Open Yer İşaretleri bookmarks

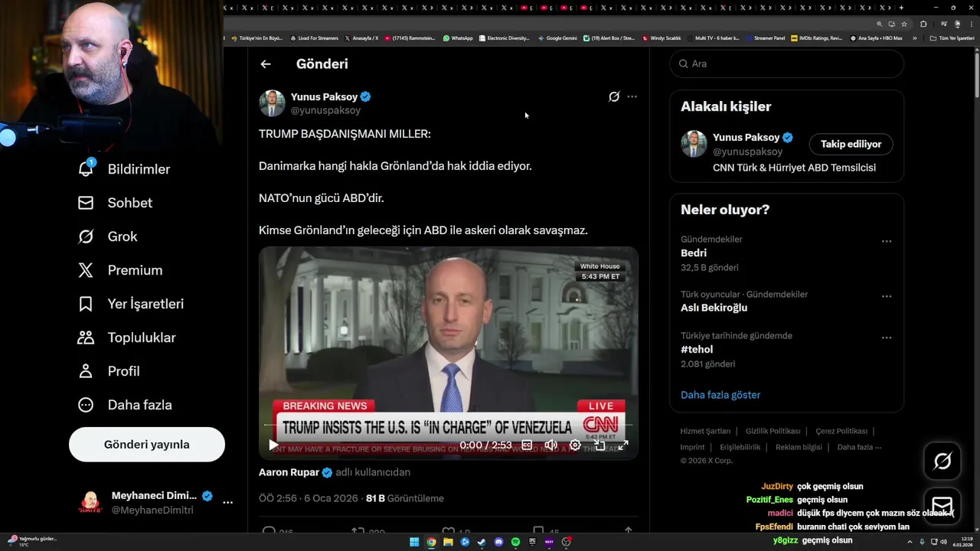click(x=131, y=304)
